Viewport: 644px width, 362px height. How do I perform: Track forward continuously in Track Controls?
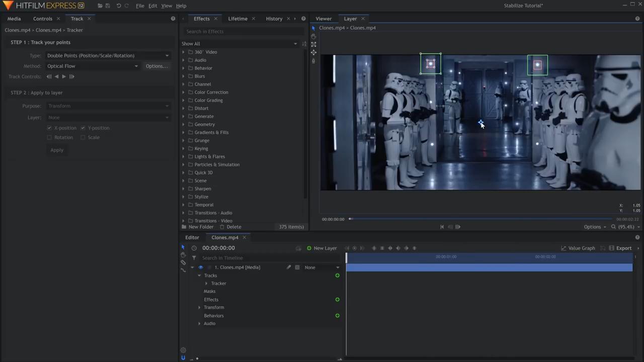tap(64, 76)
